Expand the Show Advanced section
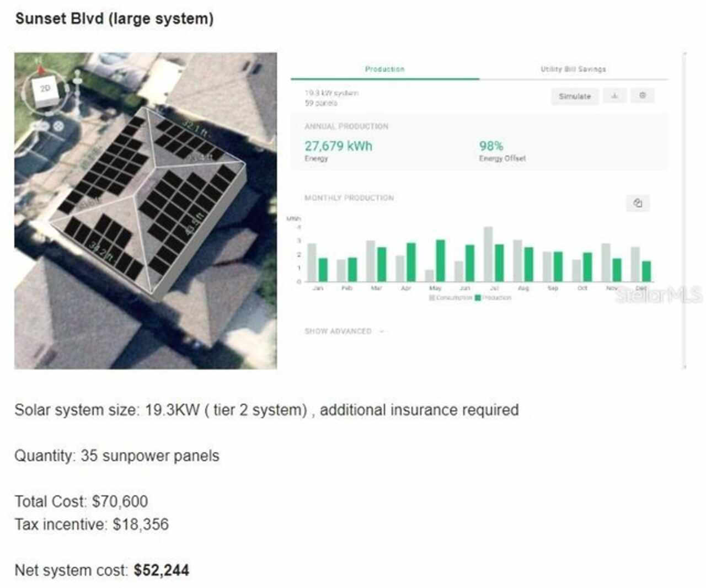 tap(338, 331)
